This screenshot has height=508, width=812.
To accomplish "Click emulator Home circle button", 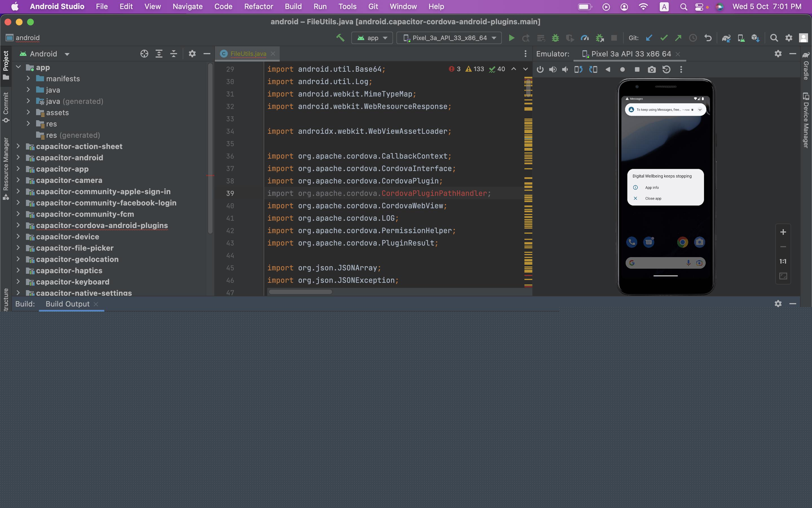I will click(623, 69).
